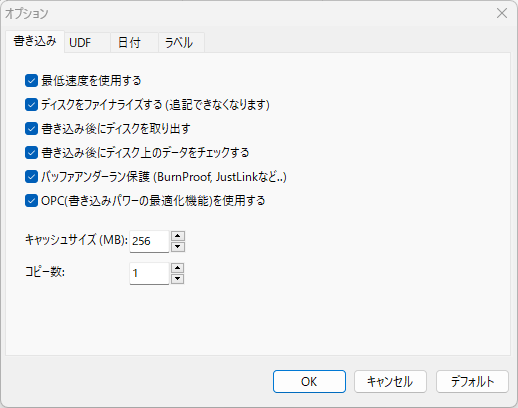518x408 pixels.
Task: Toggle 書き込み後にディスク上のデータをチェックする checkbox
Action: click(31, 153)
